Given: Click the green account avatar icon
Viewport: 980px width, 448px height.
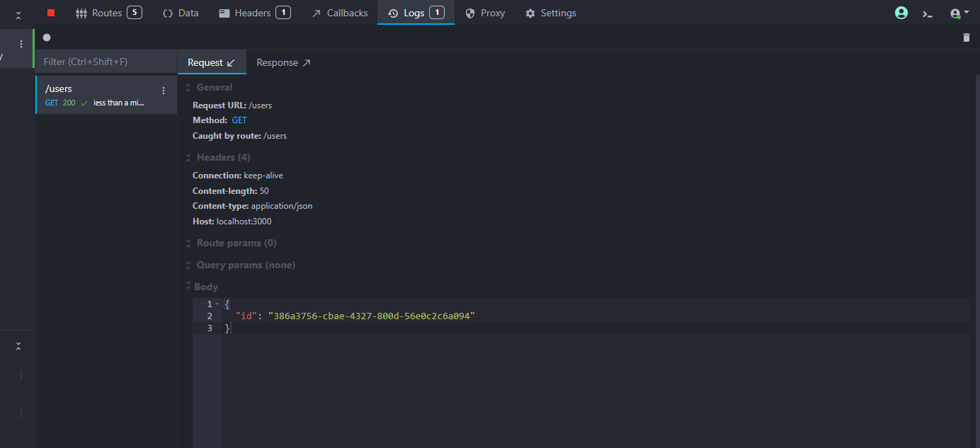Looking at the screenshot, I should (901, 13).
